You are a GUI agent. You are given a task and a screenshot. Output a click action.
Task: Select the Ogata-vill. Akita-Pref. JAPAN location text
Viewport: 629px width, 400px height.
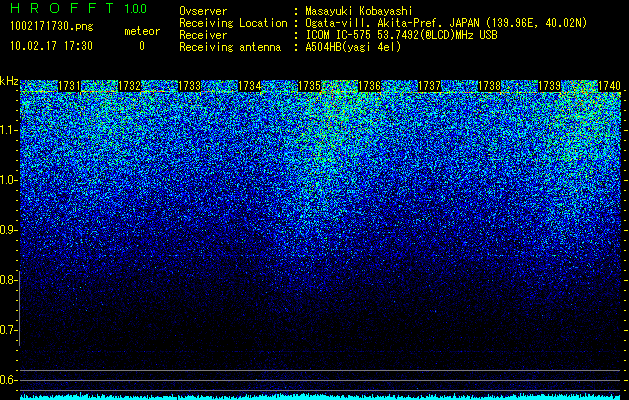pos(446,23)
